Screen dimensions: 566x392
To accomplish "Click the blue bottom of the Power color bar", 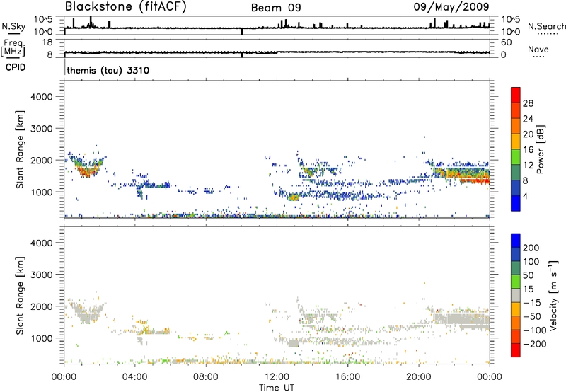I will coord(516,203).
